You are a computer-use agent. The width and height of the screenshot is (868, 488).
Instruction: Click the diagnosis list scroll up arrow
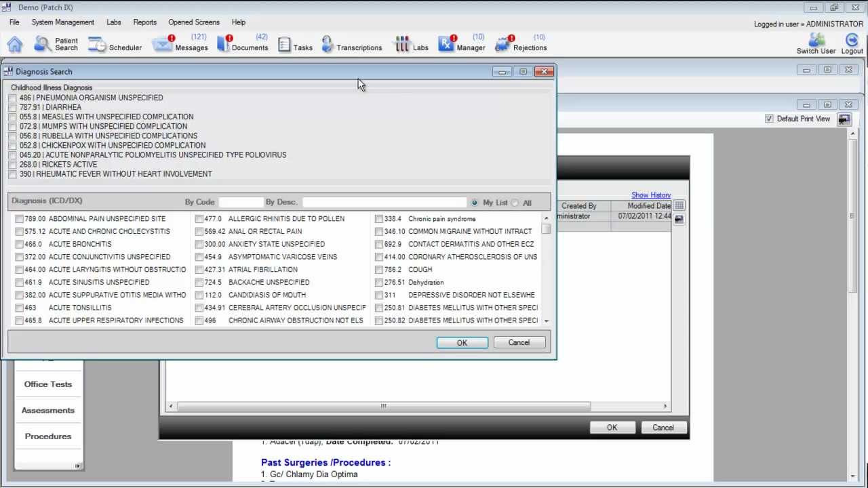point(547,218)
